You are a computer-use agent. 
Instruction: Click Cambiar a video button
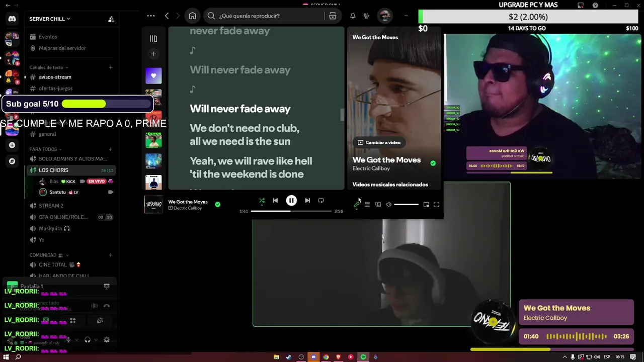click(379, 143)
